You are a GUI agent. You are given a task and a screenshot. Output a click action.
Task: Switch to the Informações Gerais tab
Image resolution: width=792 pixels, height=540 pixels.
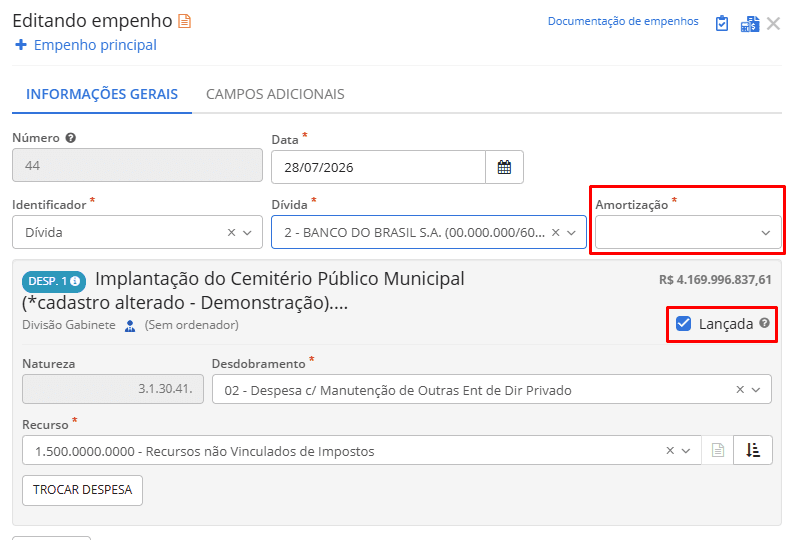tap(102, 94)
